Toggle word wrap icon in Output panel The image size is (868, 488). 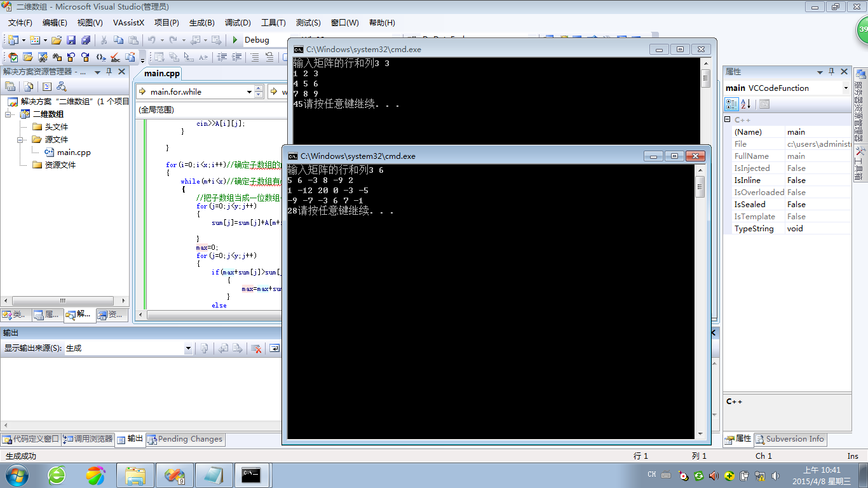[275, 348]
